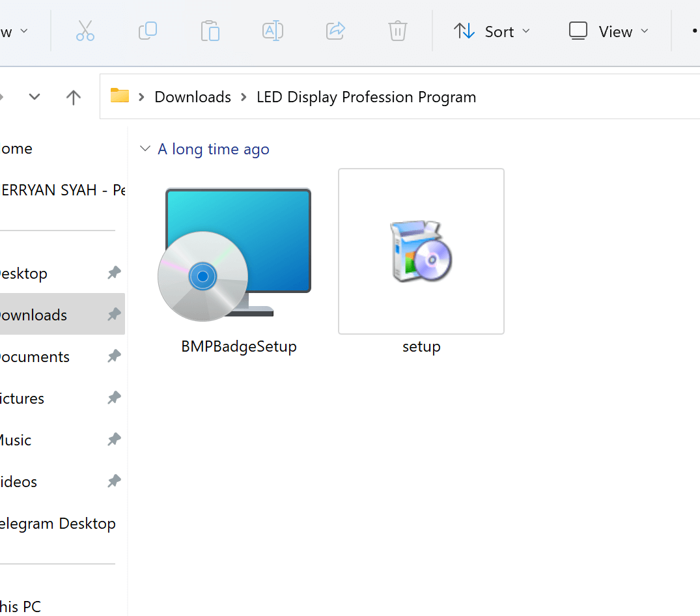The height and width of the screenshot is (616, 700).
Task: Unpin the Videos folder pin icon
Action: pos(114,481)
